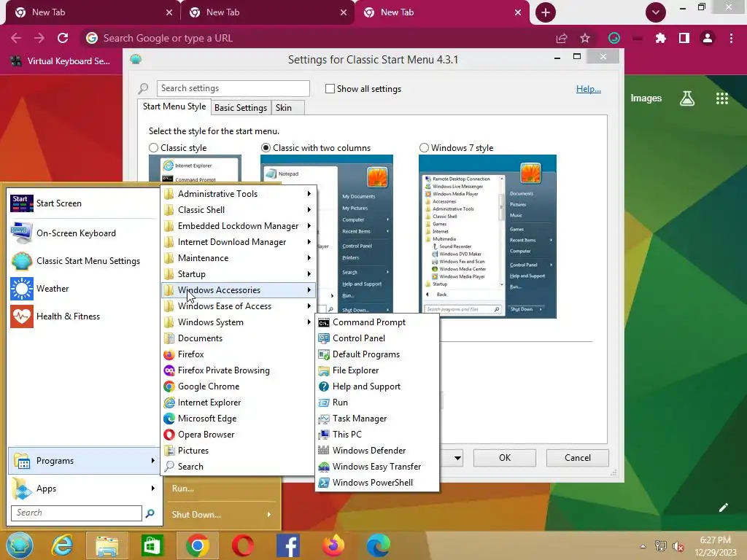The height and width of the screenshot is (560, 747).
Task: Open Control Panel from the Accessories submenu
Action: (376, 338)
